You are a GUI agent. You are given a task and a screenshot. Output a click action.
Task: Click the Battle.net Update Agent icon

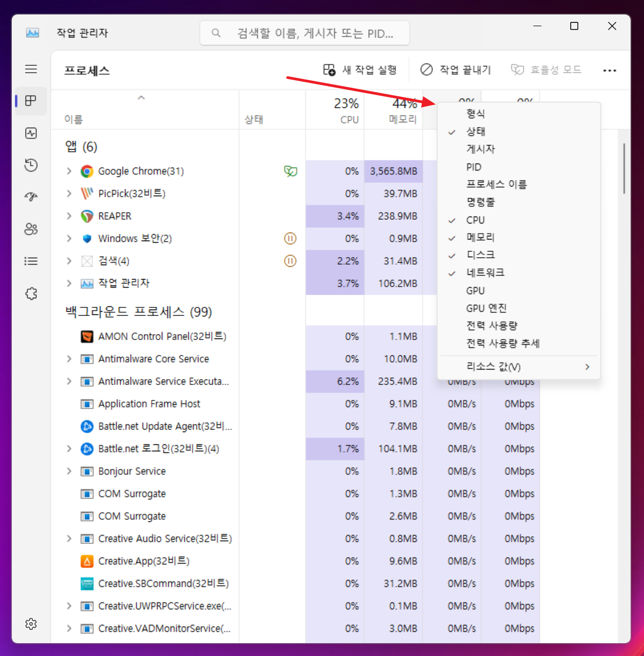(87, 426)
